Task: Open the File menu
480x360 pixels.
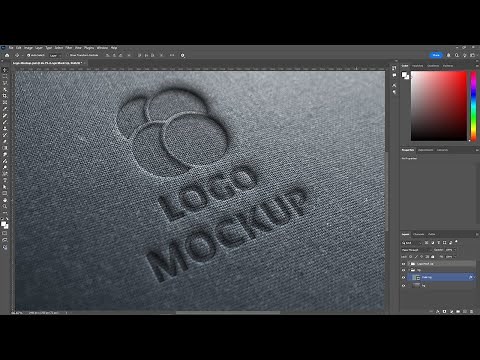Action: click(11, 48)
